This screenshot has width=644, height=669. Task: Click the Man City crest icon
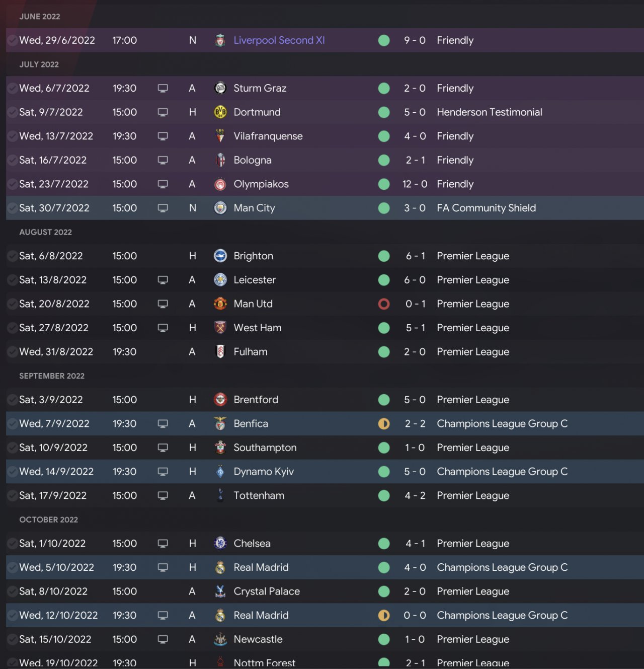[x=220, y=208]
